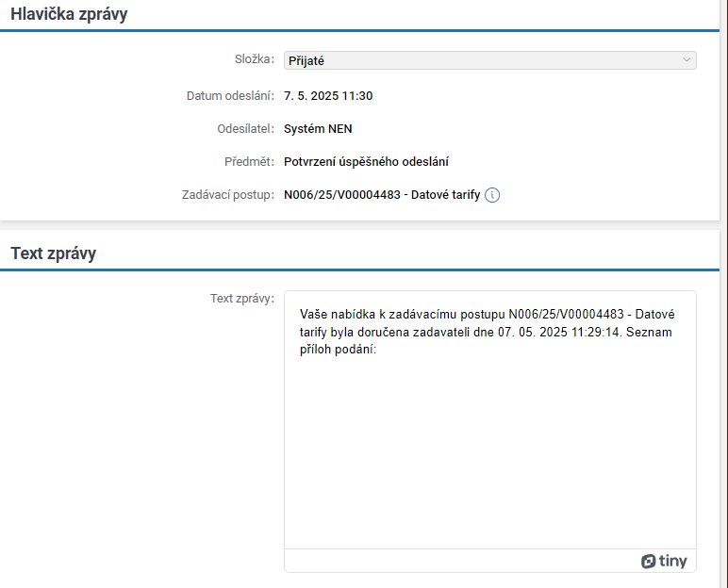Image resolution: width=728 pixels, height=588 pixels.
Task: Click the Text zprávy field label
Action: point(242,299)
